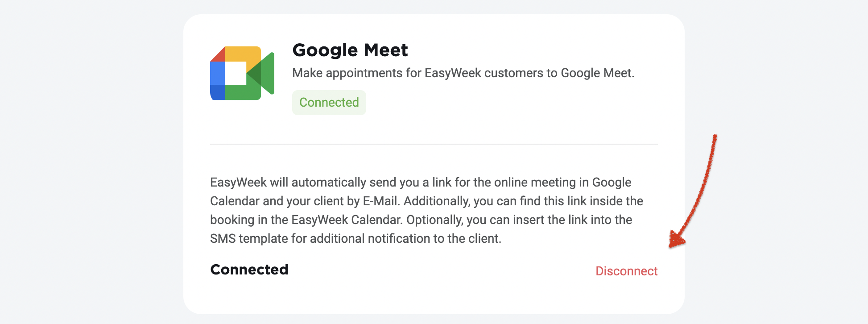
Task: Select the Google Meet heading
Action: (350, 50)
